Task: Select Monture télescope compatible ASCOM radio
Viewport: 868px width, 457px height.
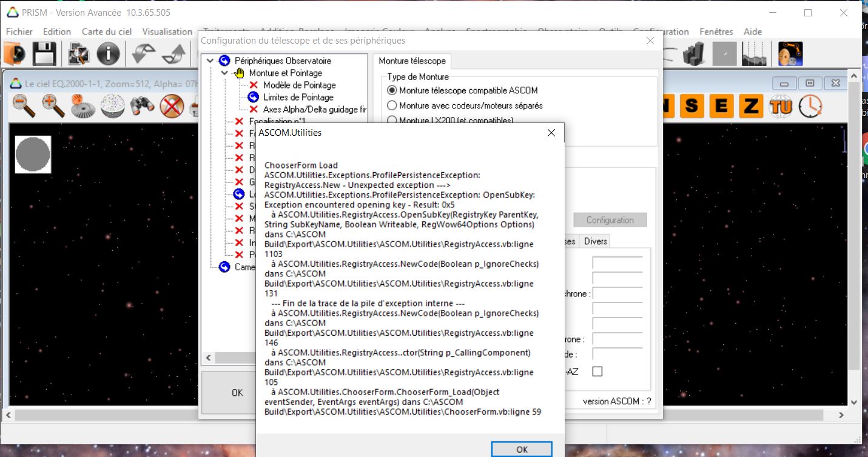Action: [392, 90]
